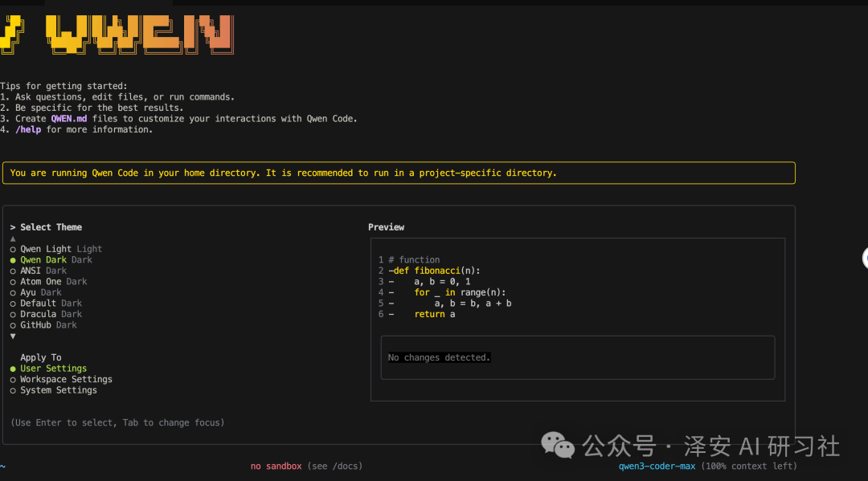Apply theme to Workspace Settings
Image resolution: width=868 pixels, height=481 pixels.
click(x=61, y=379)
